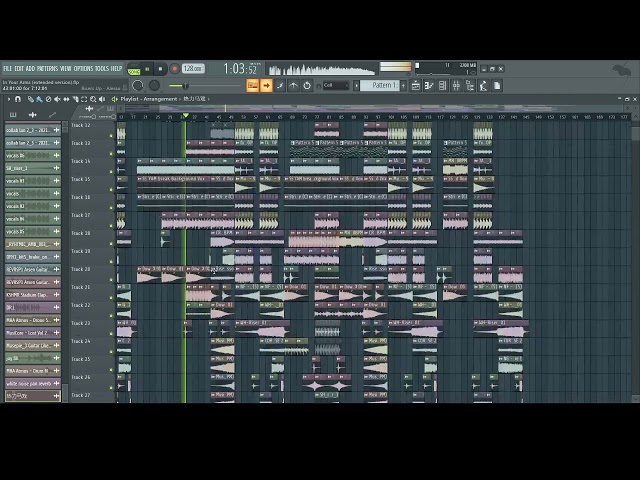Click the master pitch knob
The width and height of the screenshot is (640, 480).
pyautogui.click(x=154, y=85)
